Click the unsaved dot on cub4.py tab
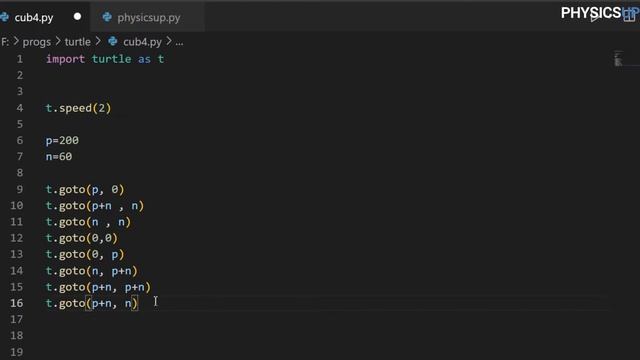Screen dimensions: 640x360 point(77,17)
